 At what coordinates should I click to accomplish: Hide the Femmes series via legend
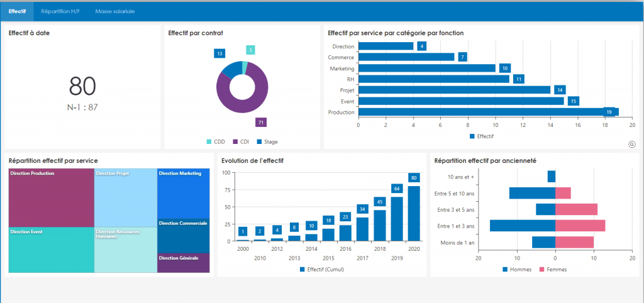[552, 270]
